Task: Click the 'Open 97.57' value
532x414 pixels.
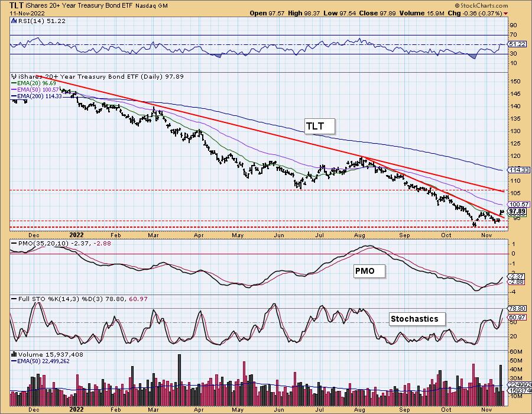Action: click(267, 13)
